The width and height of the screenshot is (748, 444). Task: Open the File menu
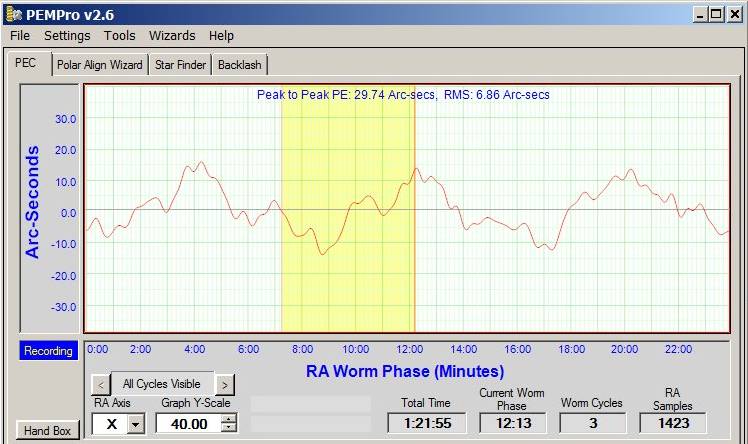pyautogui.click(x=20, y=36)
